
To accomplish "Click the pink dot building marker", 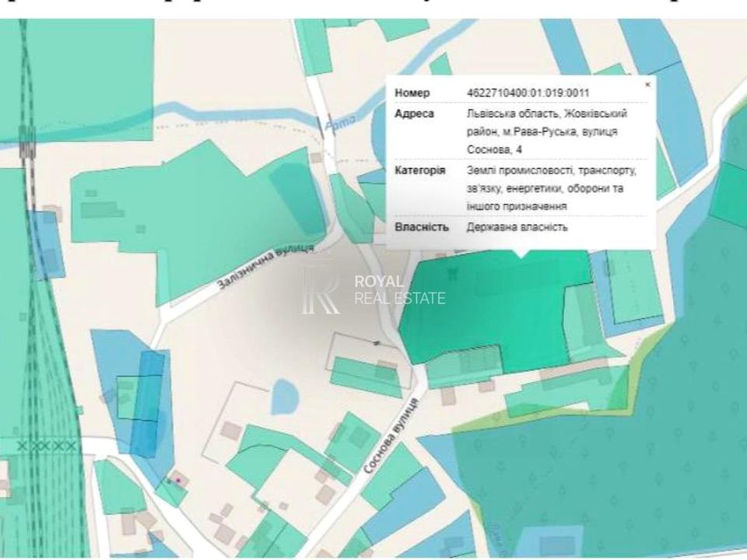I will (x=178, y=480).
